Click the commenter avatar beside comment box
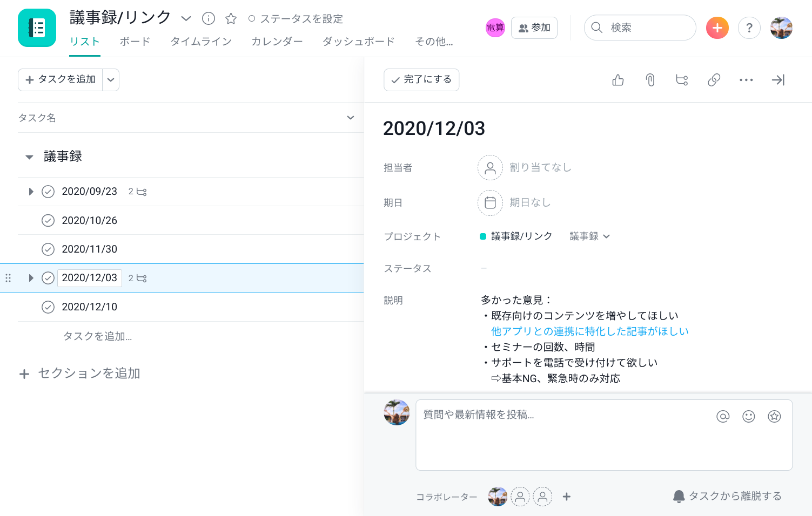Viewport: 812px width, 516px height. coord(397,412)
